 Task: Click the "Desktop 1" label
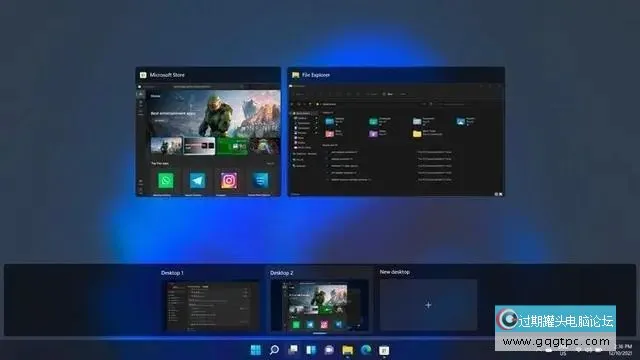[x=172, y=273]
